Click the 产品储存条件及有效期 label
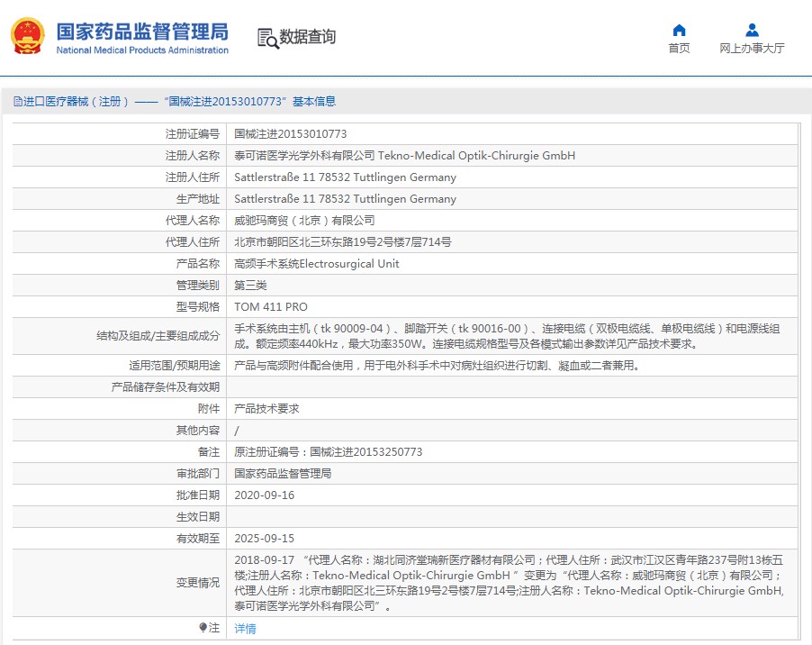 (x=166, y=387)
